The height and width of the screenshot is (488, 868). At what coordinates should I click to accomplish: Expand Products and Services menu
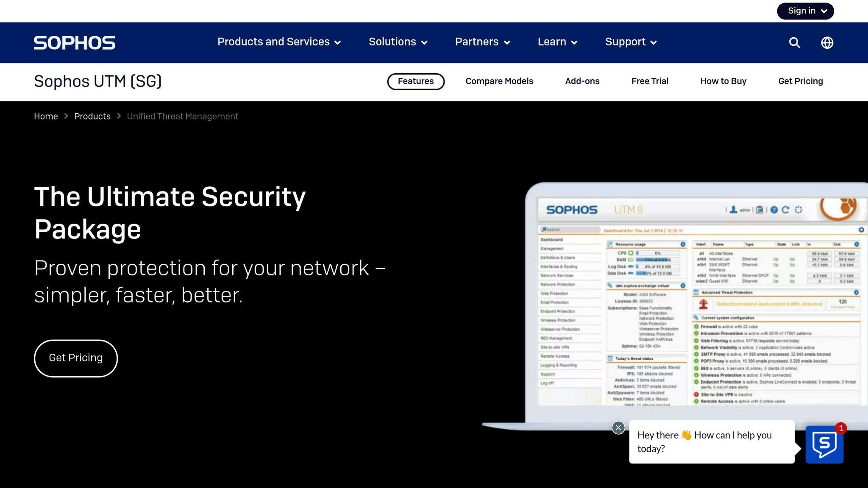[x=279, y=42]
